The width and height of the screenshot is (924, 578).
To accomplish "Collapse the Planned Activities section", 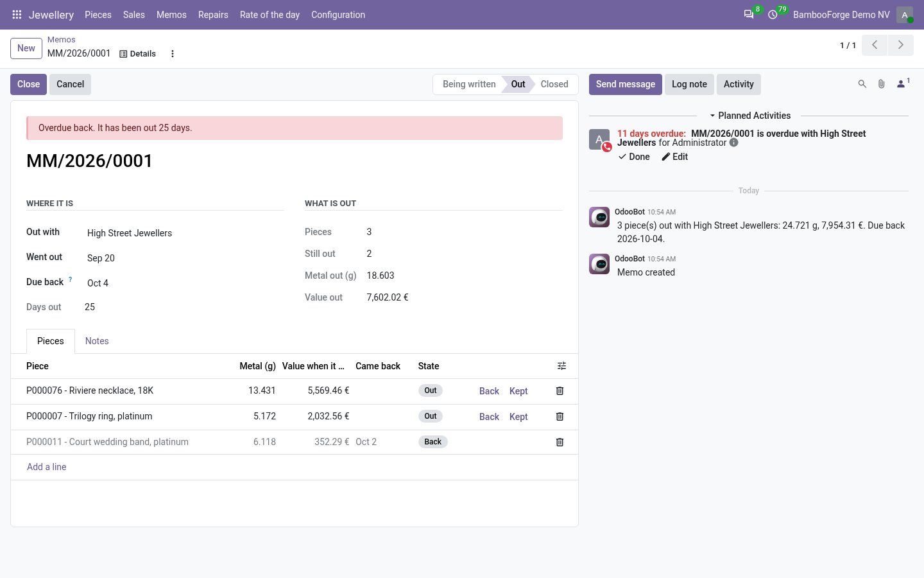I will (750, 116).
